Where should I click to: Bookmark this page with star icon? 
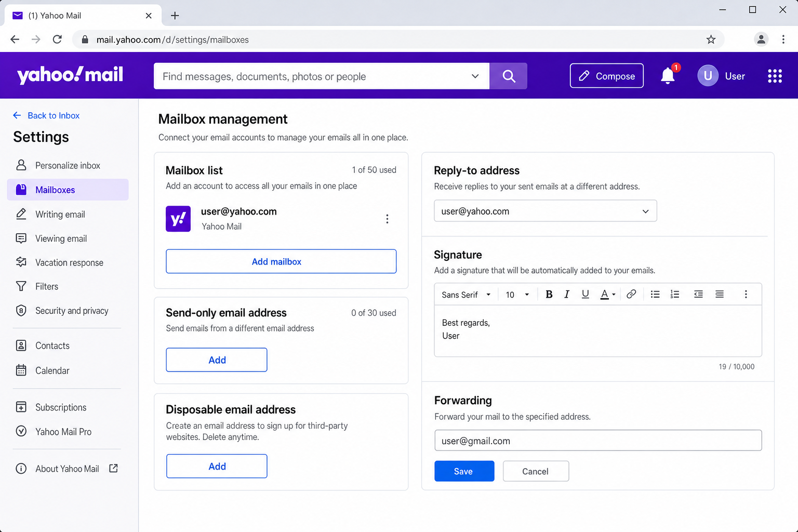[x=711, y=39]
